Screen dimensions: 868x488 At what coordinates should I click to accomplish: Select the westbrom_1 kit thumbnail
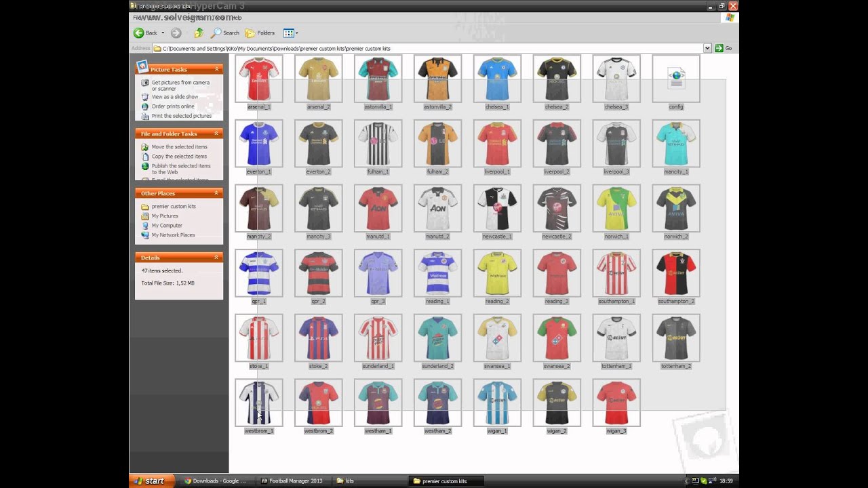click(259, 403)
